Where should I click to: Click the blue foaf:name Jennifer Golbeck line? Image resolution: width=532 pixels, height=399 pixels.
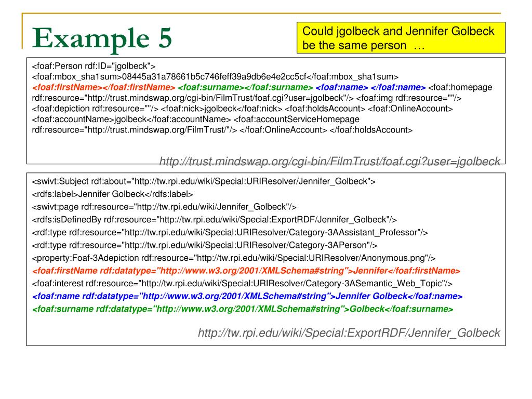coord(247,296)
